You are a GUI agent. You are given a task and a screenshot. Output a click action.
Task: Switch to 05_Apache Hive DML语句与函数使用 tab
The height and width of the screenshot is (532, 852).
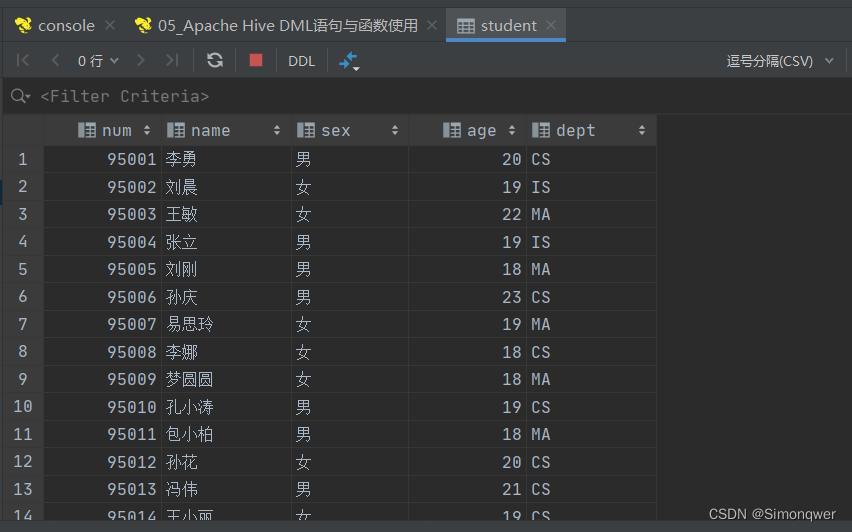287,26
